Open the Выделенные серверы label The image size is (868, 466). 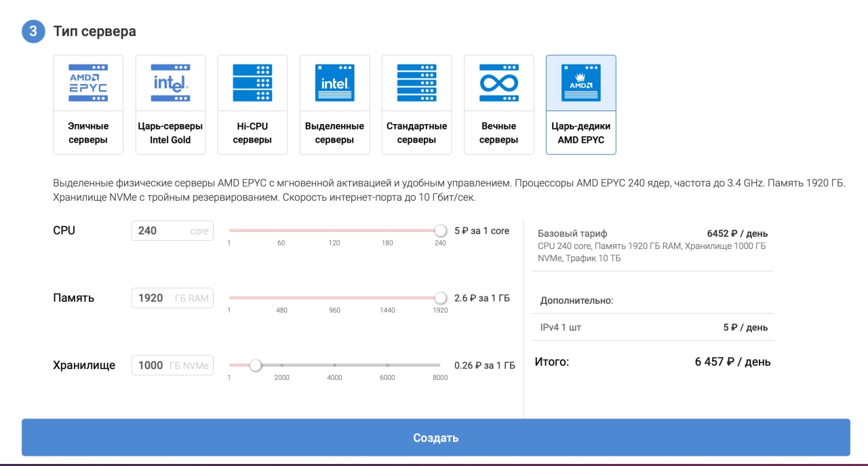pos(334,133)
